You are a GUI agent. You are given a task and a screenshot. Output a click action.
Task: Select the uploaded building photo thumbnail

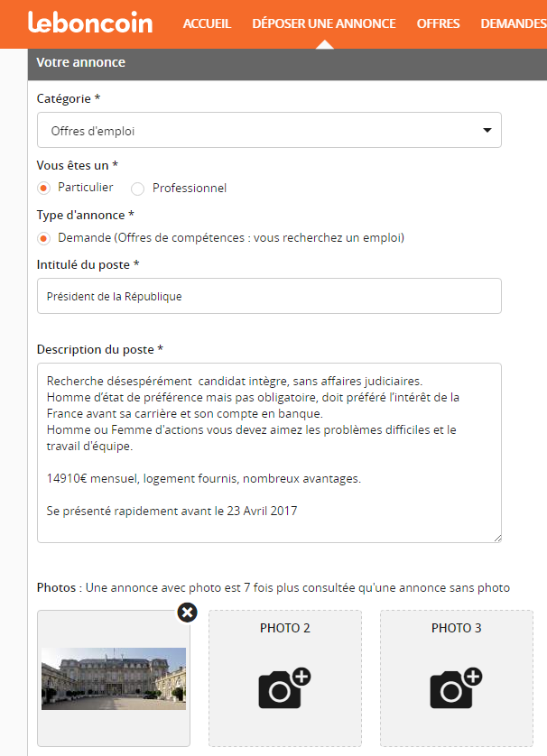click(114, 678)
